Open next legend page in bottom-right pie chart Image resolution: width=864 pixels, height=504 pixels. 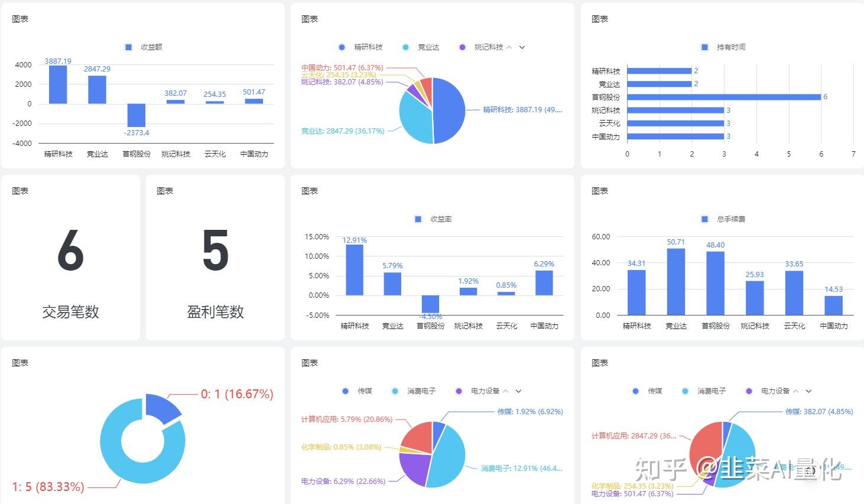point(809,391)
